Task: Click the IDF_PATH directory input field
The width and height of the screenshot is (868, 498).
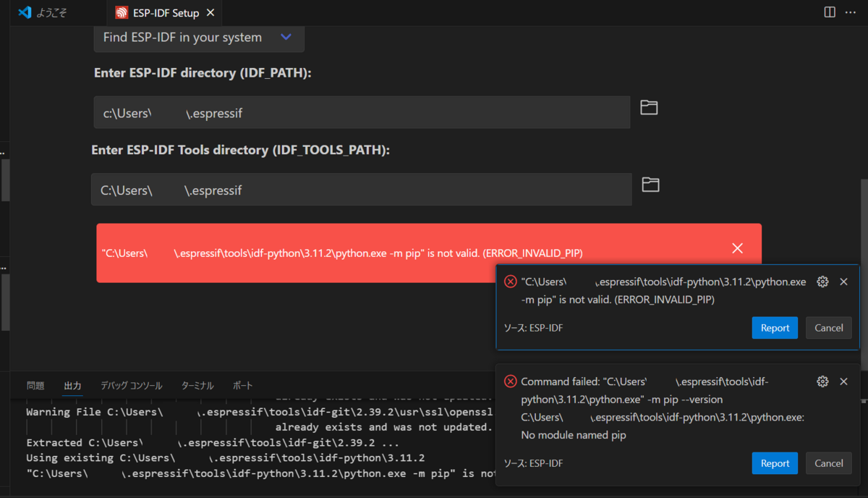Action: click(x=362, y=112)
